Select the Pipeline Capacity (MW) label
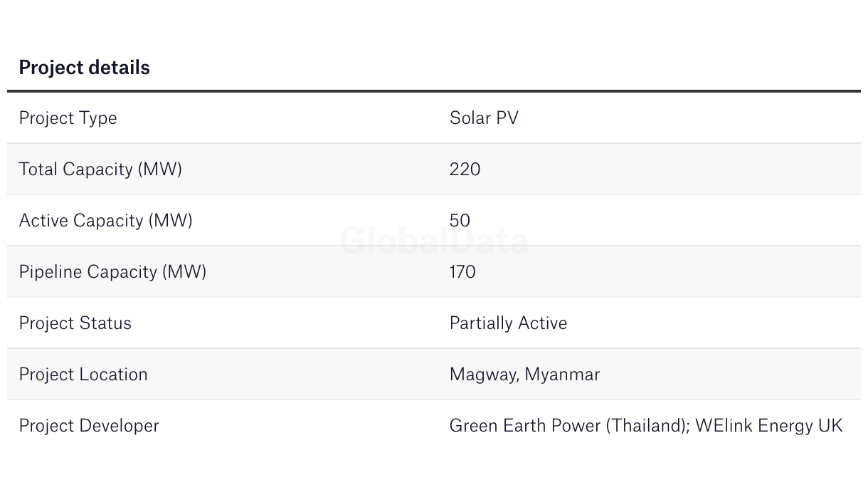 click(112, 272)
